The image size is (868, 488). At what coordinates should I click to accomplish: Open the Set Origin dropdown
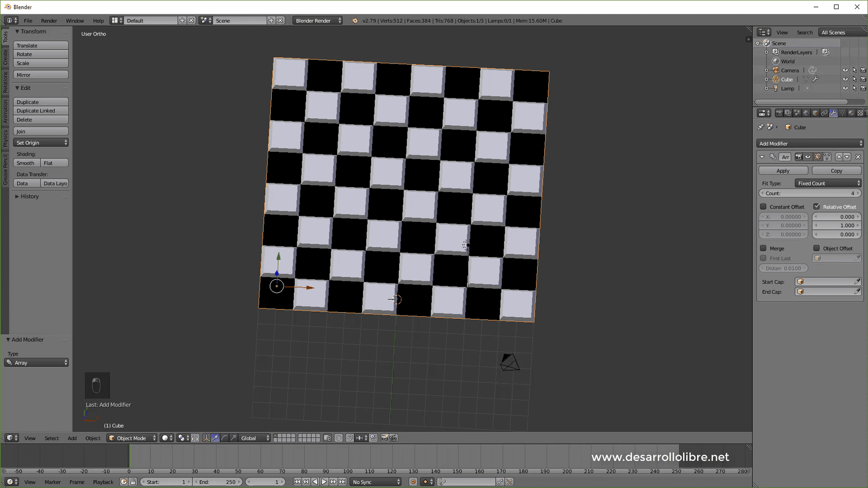click(x=41, y=143)
